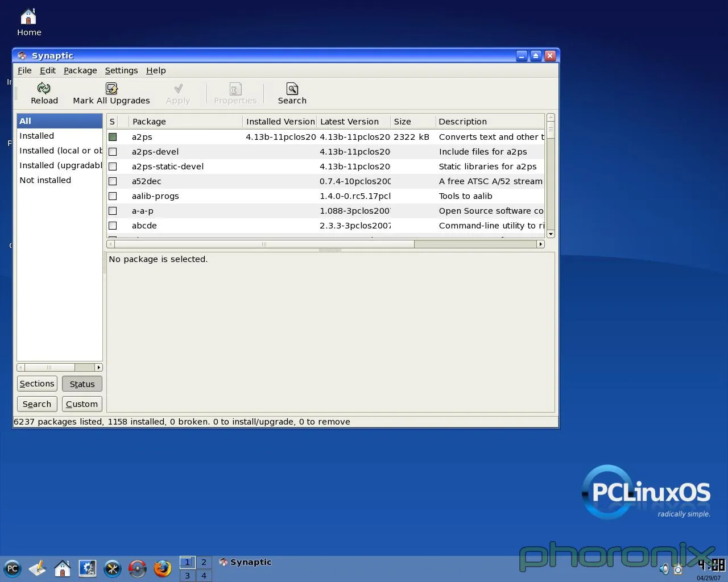
Task: Mark the checkbox for aalib-progs
Action: (113, 196)
